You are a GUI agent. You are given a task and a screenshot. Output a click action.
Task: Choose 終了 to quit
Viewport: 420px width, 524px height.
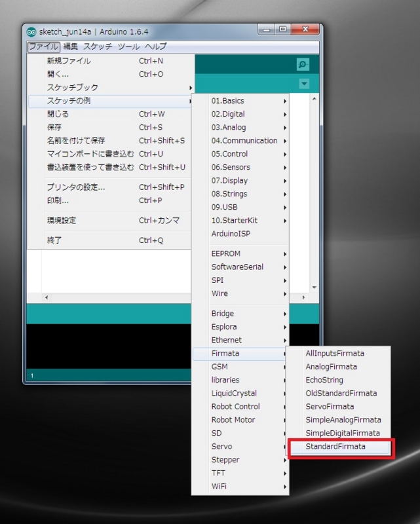point(110,240)
